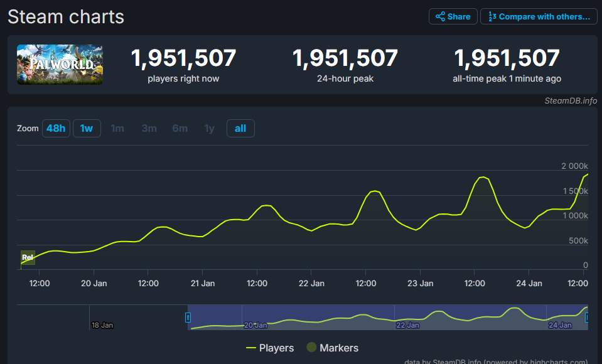Screen dimensions: 602x364
Task: Toggle the Players series in legend
Action: (x=270, y=348)
